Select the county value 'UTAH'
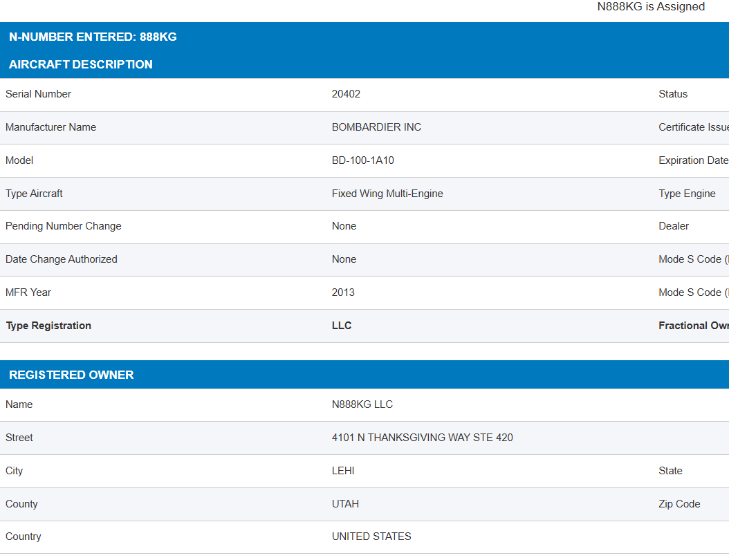The image size is (729, 560). click(345, 504)
